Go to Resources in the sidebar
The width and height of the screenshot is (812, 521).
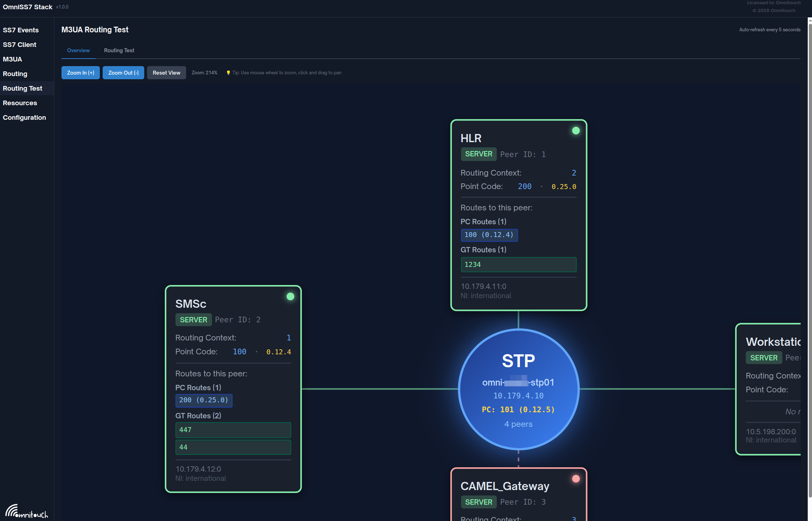point(20,103)
